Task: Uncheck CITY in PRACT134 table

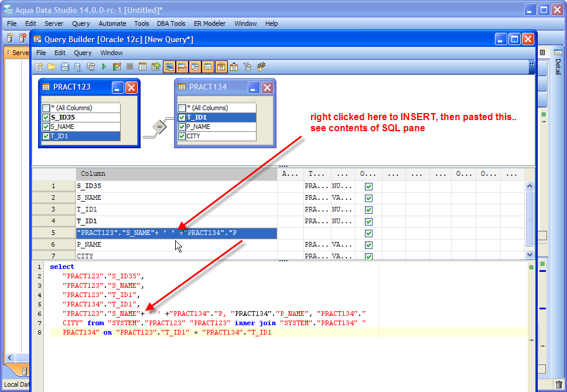Action: (x=182, y=136)
